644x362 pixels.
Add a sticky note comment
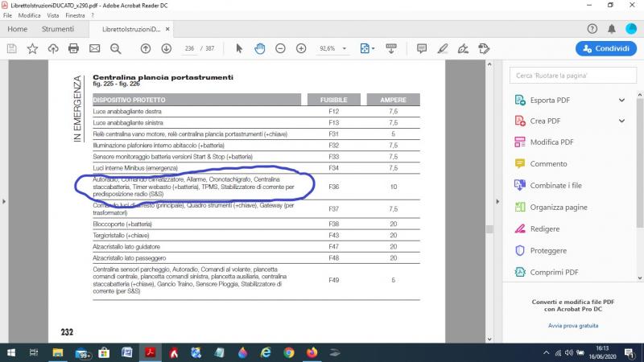pyautogui.click(x=422, y=48)
